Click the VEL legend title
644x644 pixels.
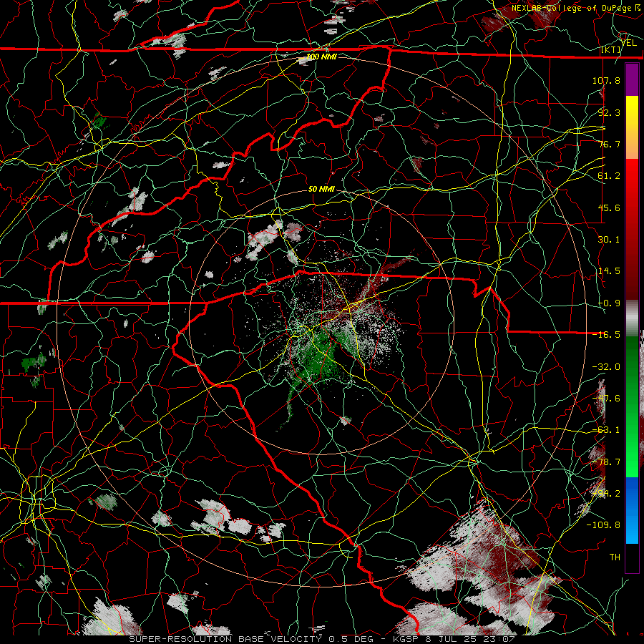coord(628,42)
